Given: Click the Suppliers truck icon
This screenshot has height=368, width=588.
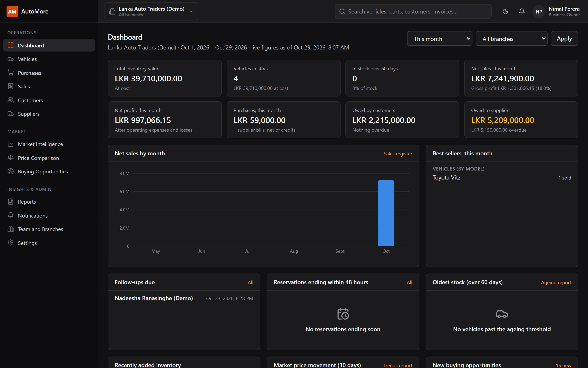Looking at the screenshot, I should point(10,114).
